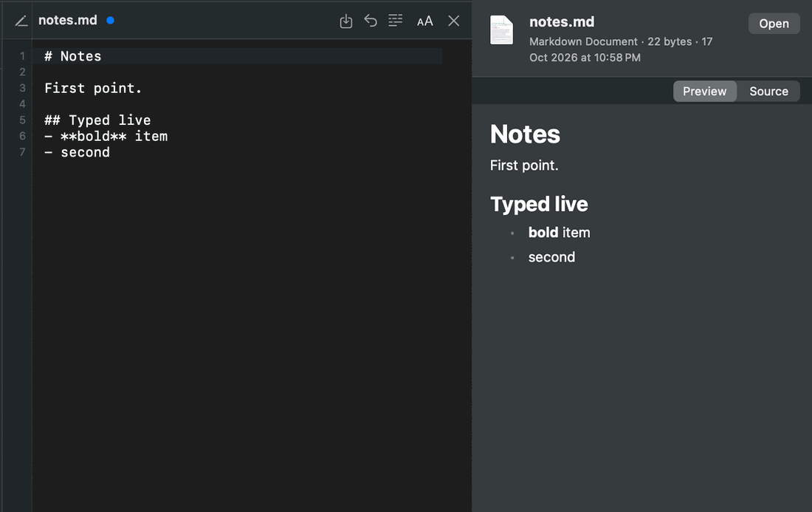The image size is (812, 512).
Task: Click the 'Markdown Document · 22 bytes' info text
Action: pyautogui.click(x=610, y=41)
